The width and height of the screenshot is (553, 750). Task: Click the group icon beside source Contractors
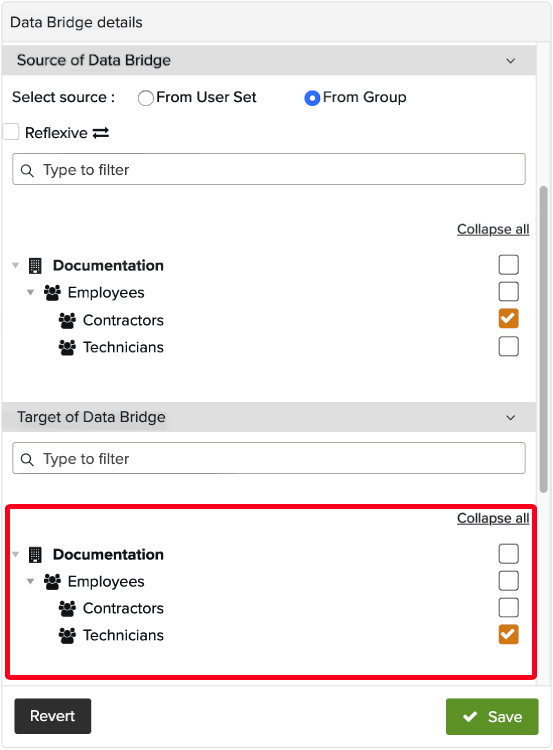point(67,320)
